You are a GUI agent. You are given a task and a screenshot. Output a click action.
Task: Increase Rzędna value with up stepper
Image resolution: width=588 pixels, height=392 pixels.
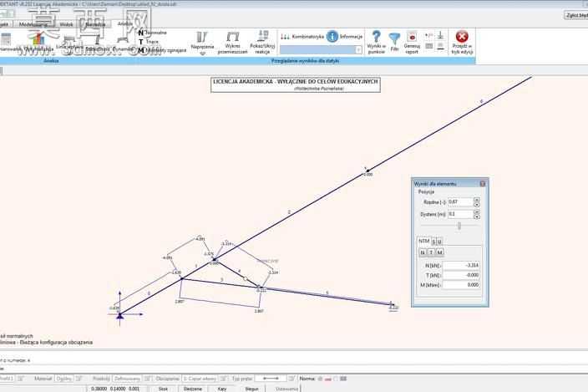(x=477, y=200)
